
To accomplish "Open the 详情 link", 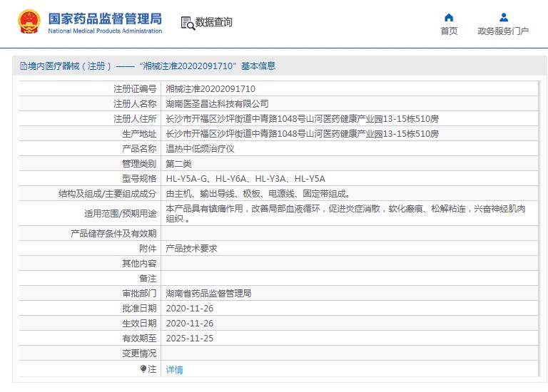I will pos(174,370).
